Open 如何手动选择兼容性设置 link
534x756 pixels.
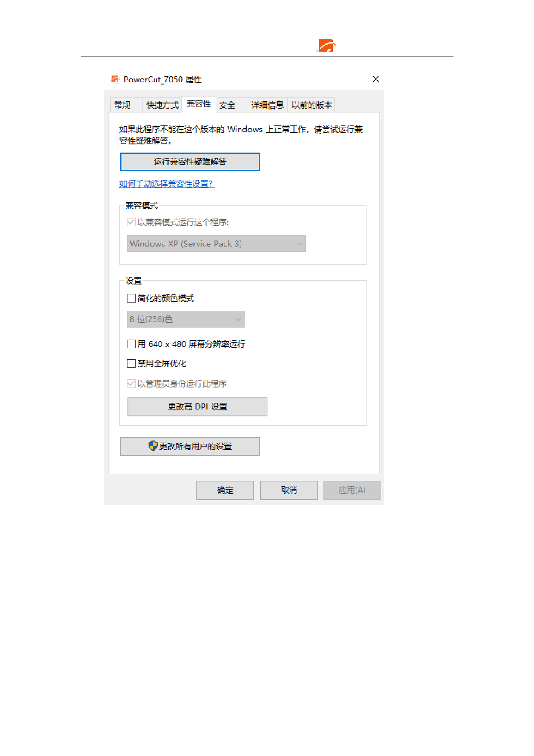pyautogui.click(x=167, y=184)
